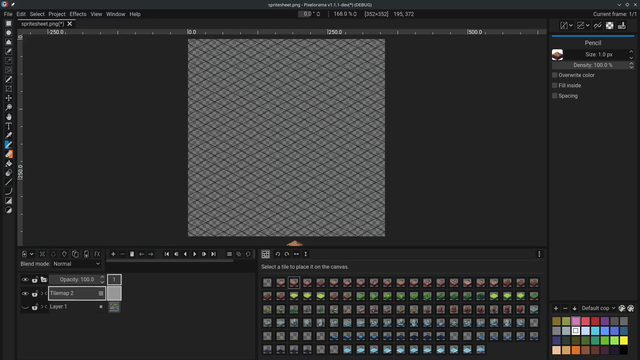Toggle place-tiles mode icon in tiles panel

coord(266,254)
